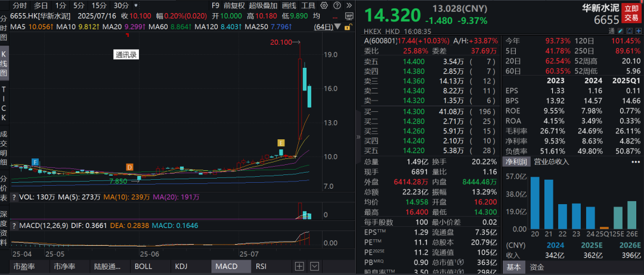Click the 立即交易 trade button
Image resolution: width=644 pixels, height=275 pixels.
click(631, 13)
